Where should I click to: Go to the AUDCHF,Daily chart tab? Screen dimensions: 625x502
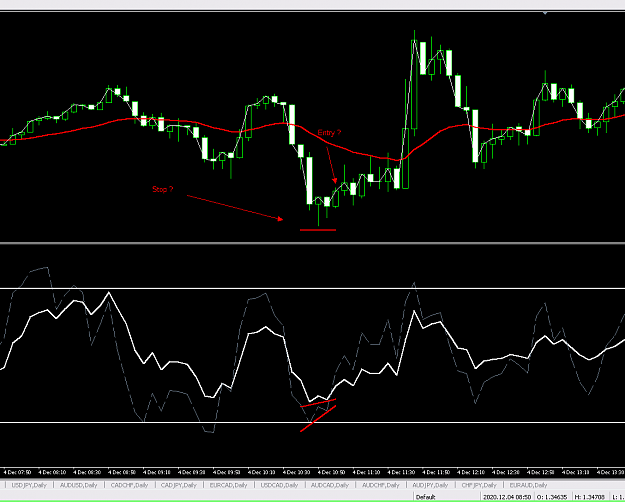tap(380, 485)
